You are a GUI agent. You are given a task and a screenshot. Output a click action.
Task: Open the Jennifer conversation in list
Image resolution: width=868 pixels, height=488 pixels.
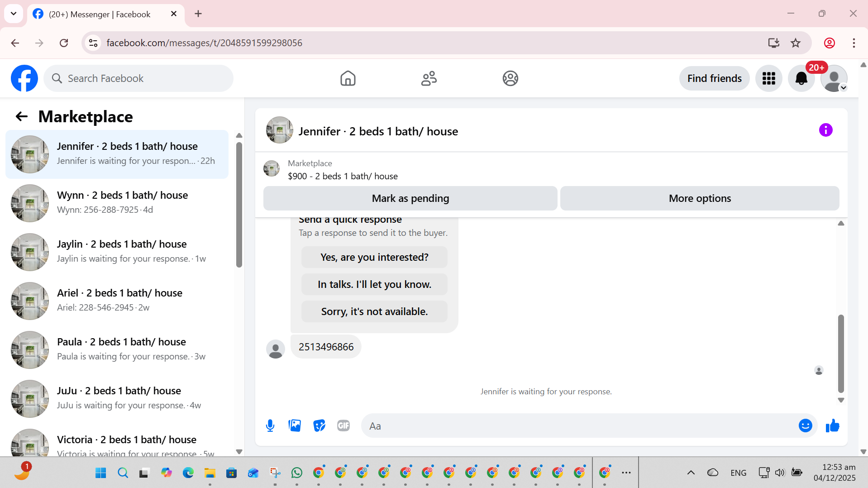coord(117,154)
